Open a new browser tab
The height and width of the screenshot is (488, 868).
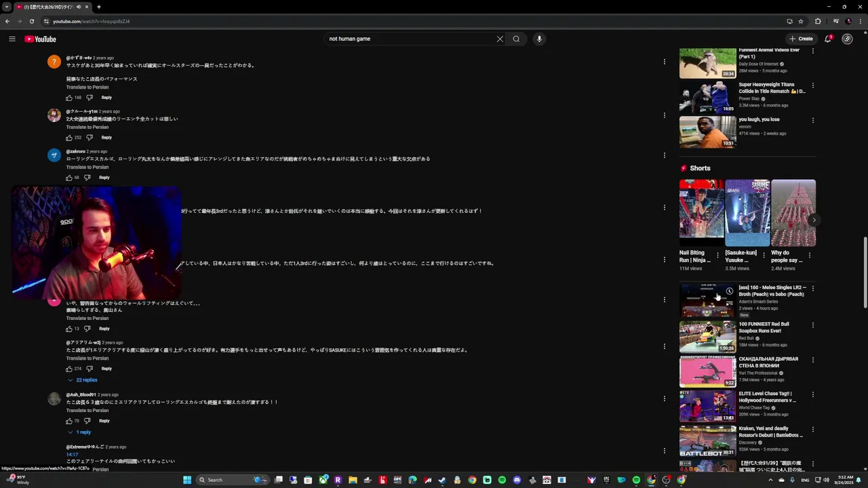coord(99,7)
